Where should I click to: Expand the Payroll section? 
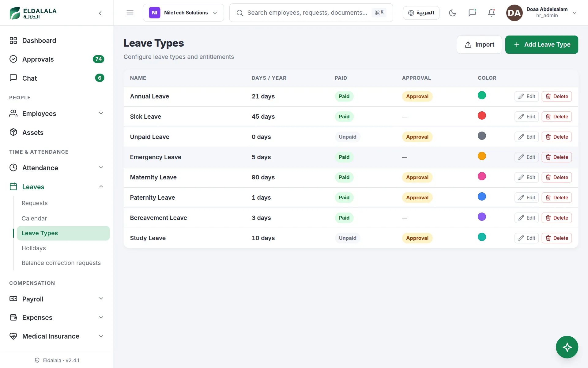point(57,299)
